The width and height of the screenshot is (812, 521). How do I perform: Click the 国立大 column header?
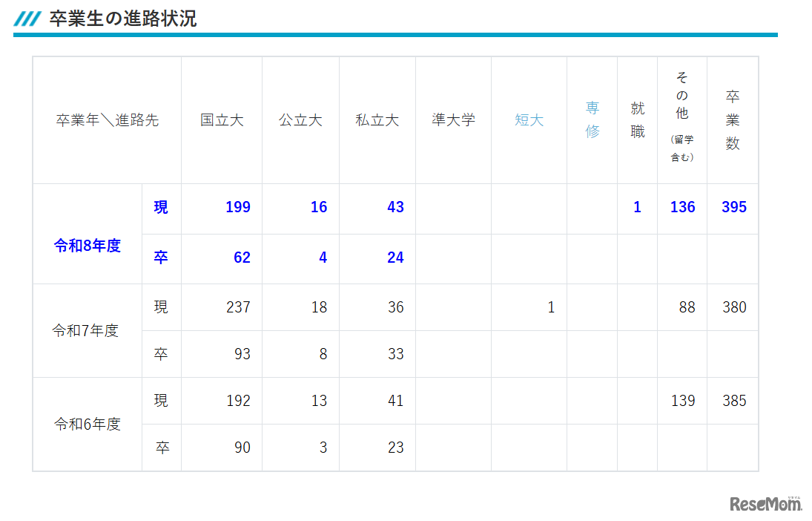point(222,120)
